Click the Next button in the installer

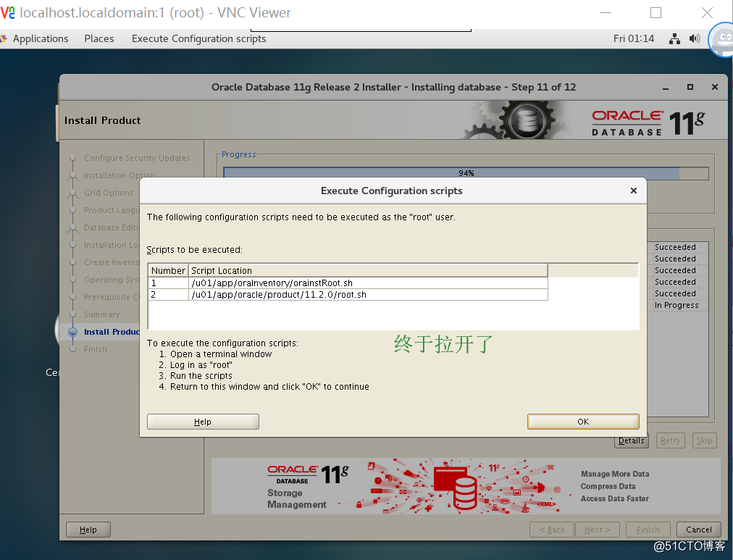[x=598, y=530]
